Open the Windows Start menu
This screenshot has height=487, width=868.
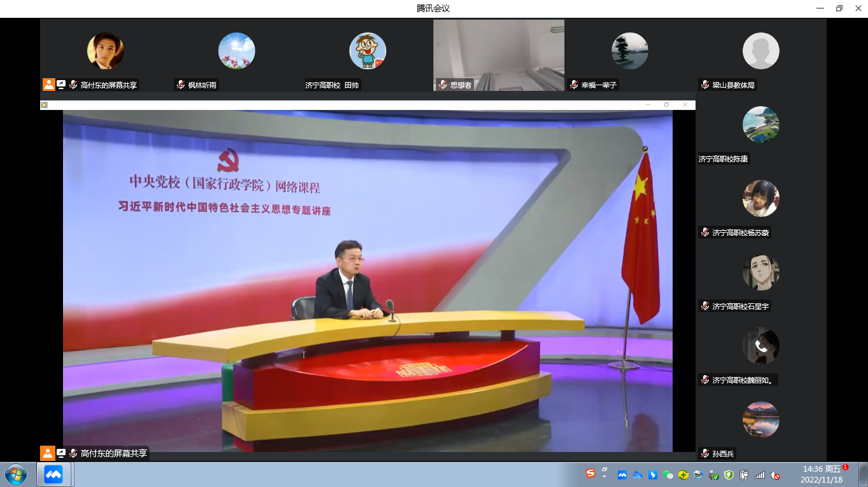pos(16,474)
